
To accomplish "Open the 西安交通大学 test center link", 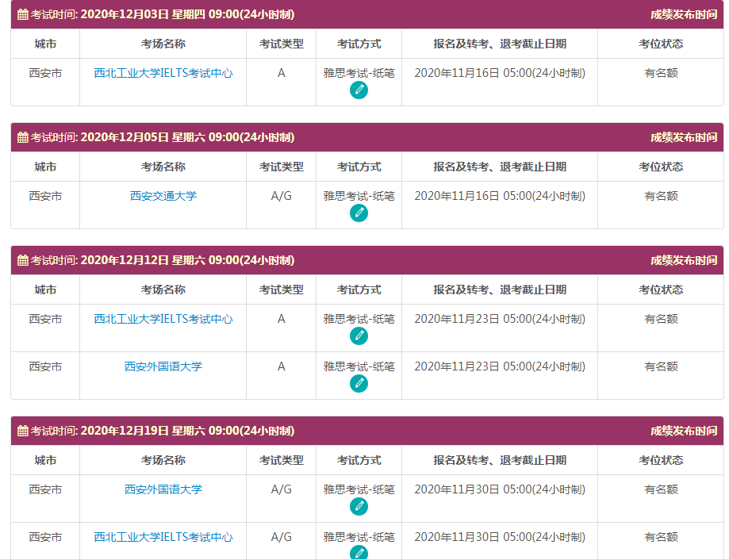I will 163,196.
